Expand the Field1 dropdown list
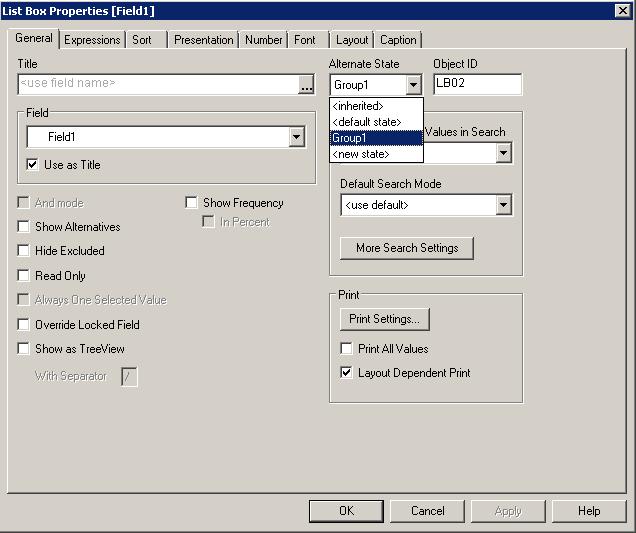This screenshot has height=533, width=636. [296, 137]
